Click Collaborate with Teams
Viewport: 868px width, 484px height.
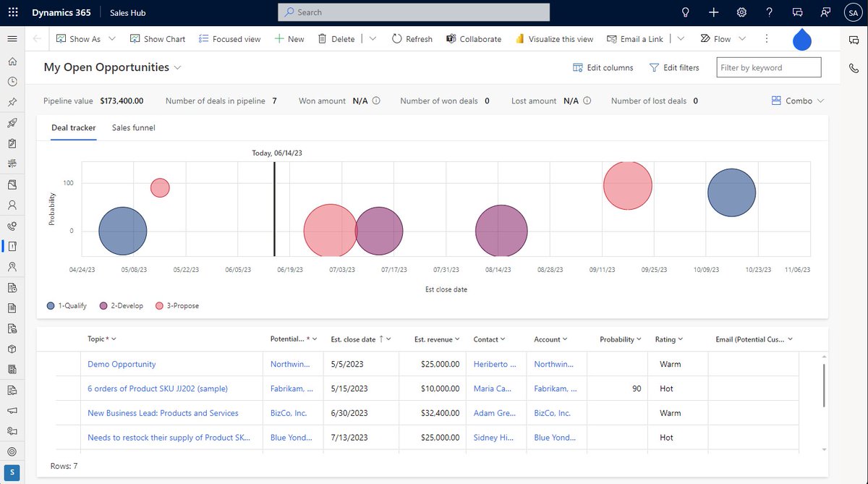pyautogui.click(x=474, y=39)
